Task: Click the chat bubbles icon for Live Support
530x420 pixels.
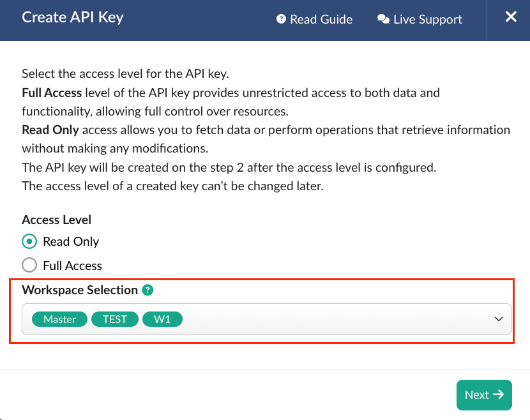Action: 383,19
